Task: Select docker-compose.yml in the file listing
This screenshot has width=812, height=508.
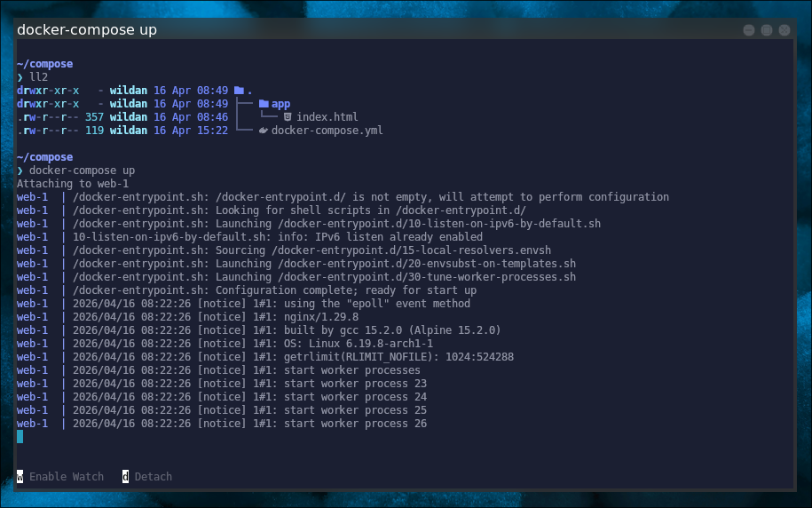Action: pyautogui.click(x=327, y=131)
